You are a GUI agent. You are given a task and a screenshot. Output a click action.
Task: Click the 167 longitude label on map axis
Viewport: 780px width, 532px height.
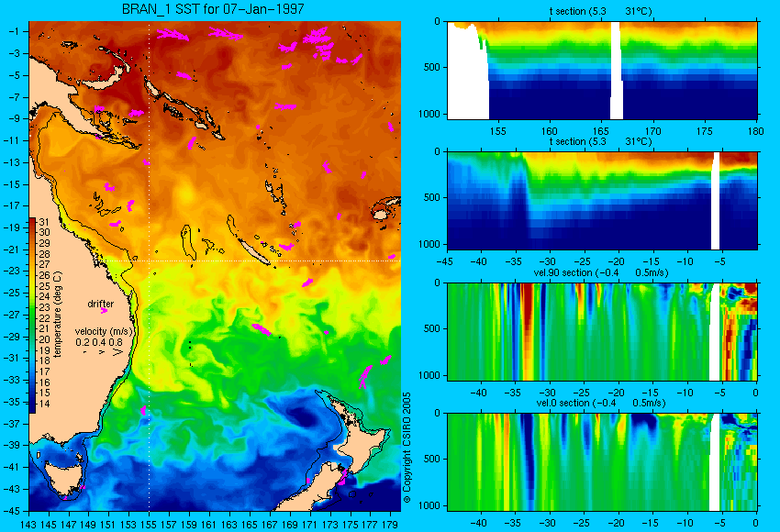pyautogui.click(x=269, y=524)
